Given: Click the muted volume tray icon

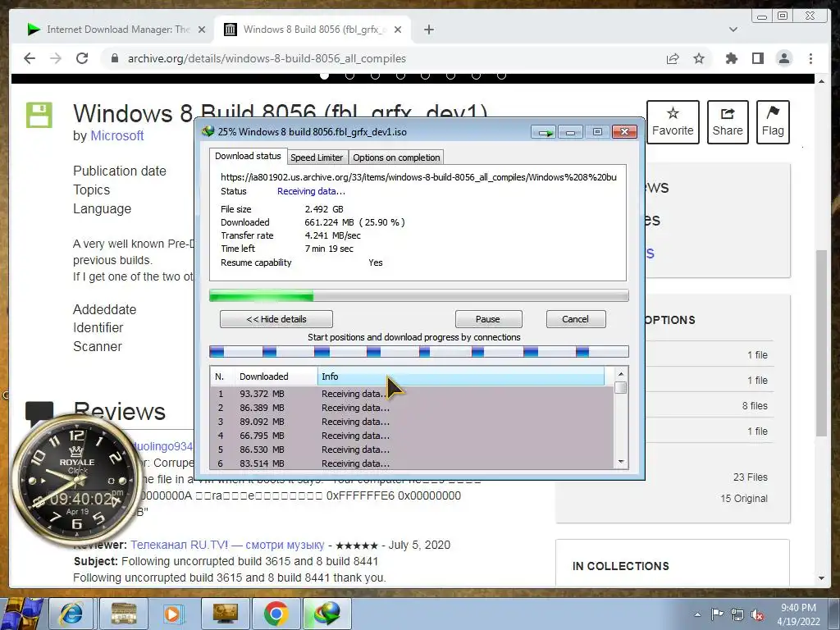Looking at the screenshot, I should tap(757, 614).
